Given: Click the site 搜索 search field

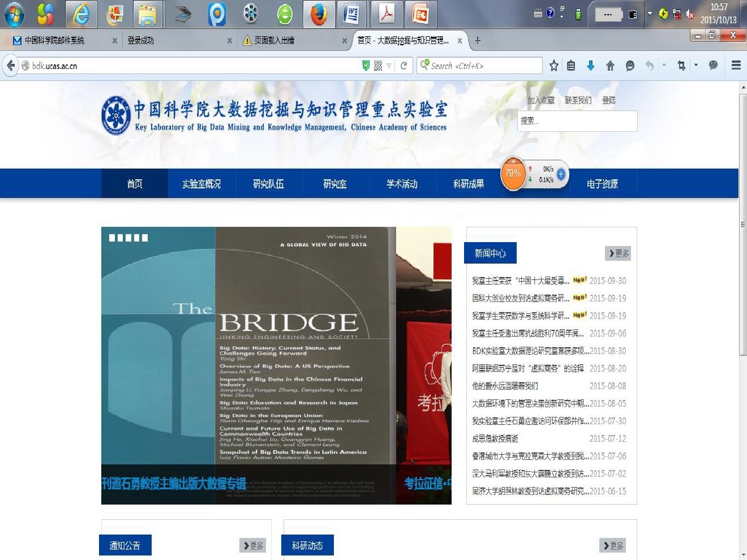Looking at the screenshot, I should [577, 121].
